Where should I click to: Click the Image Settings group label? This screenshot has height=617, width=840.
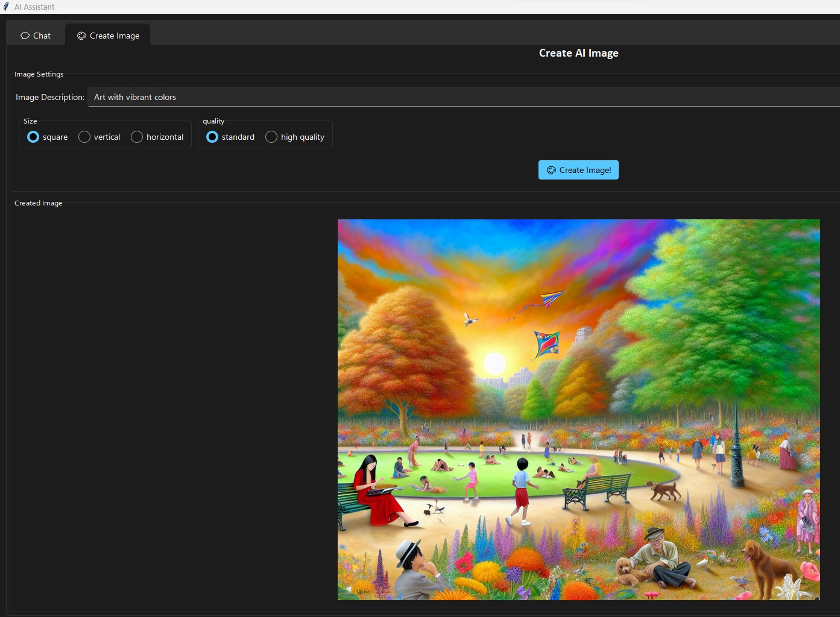[x=39, y=74]
